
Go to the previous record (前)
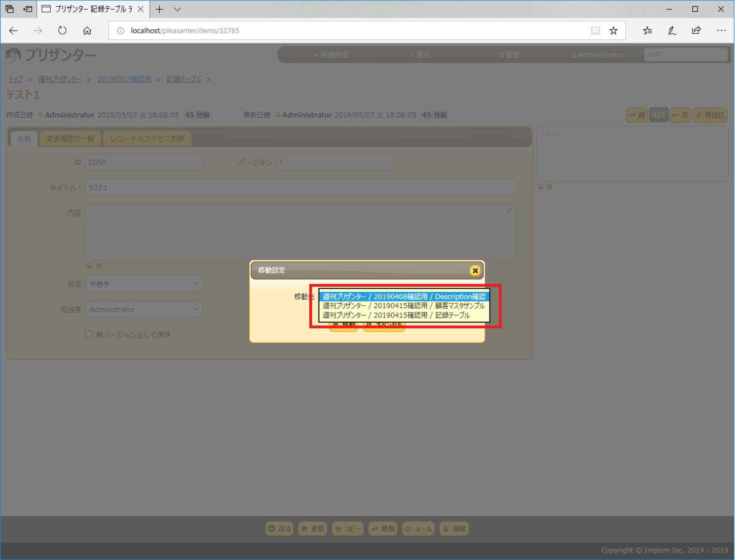pyautogui.click(x=636, y=115)
